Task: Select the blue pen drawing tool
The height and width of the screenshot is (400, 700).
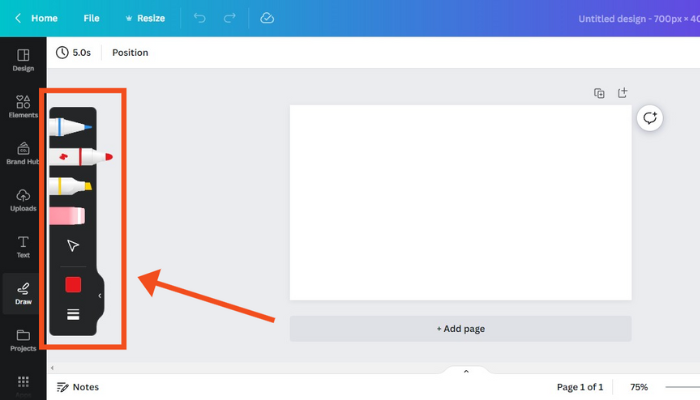Action: click(x=71, y=127)
